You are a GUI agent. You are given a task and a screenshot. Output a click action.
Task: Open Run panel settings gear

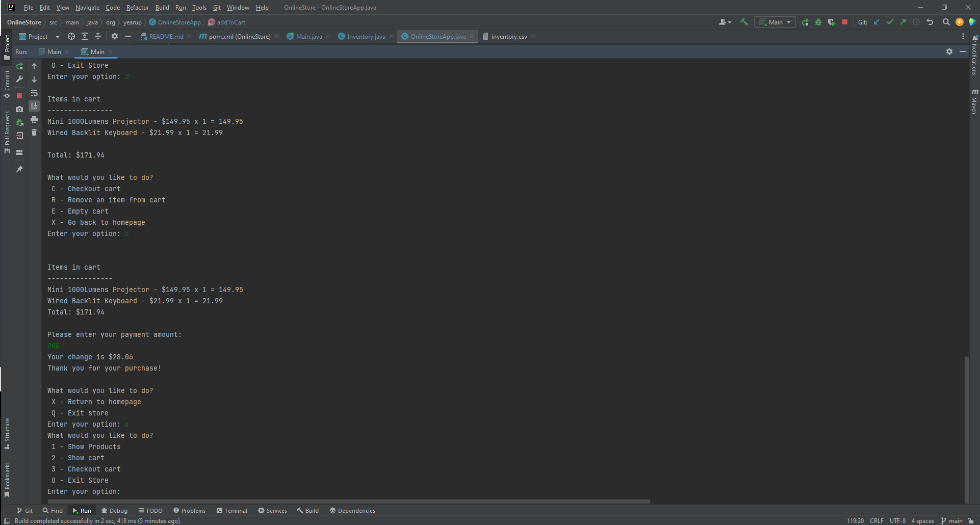(x=949, y=51)
